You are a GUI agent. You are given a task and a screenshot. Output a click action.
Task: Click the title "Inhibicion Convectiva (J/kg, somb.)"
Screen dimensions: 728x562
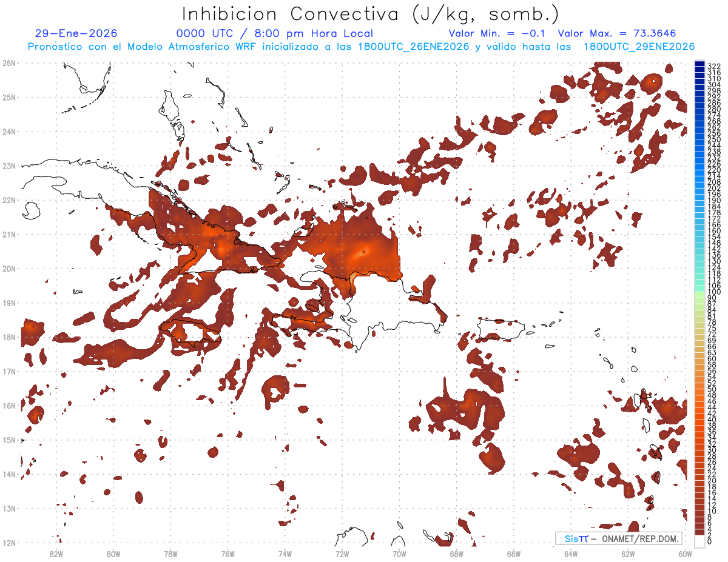[x=370, y=14]
